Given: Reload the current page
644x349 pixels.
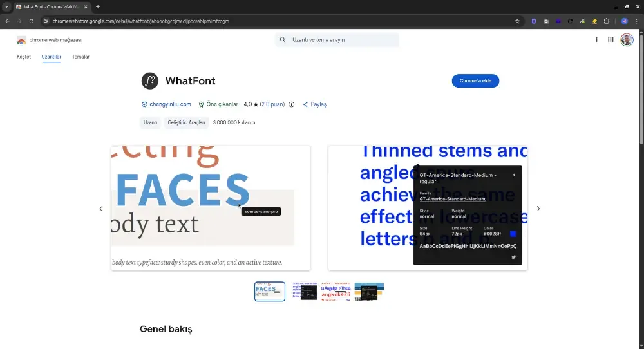Looking at the screenshot, I should coord(31,21).
